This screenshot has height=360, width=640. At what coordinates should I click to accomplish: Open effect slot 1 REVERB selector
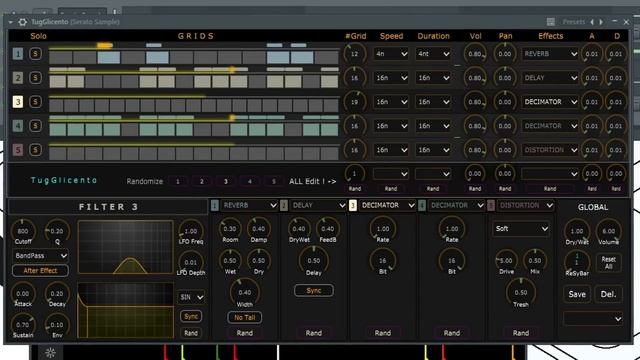[249, 205]
